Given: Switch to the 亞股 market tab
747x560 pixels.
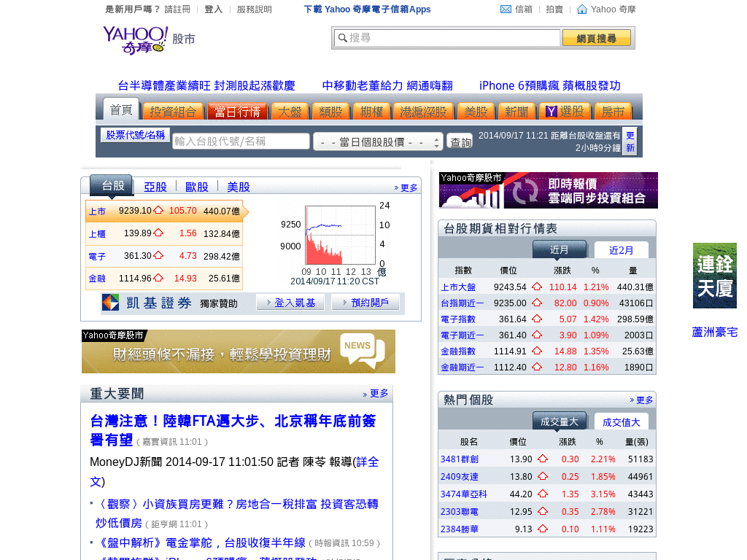Looking at the screenshot, I should point(155,187).
